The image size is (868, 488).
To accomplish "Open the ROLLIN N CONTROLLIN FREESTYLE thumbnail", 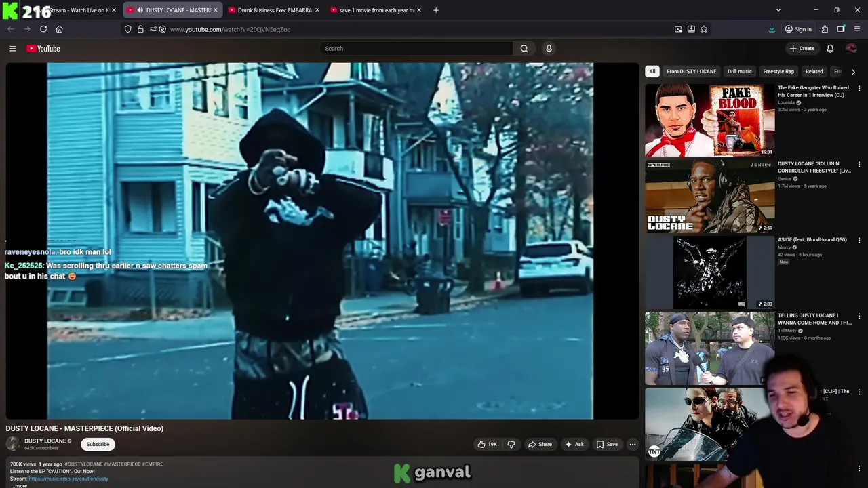I will (x=709, y=197).
